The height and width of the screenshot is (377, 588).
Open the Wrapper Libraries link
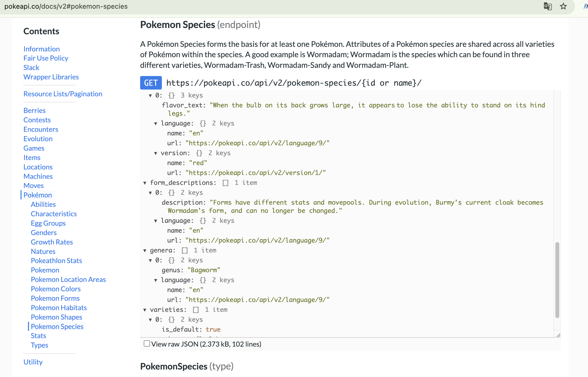51,77
